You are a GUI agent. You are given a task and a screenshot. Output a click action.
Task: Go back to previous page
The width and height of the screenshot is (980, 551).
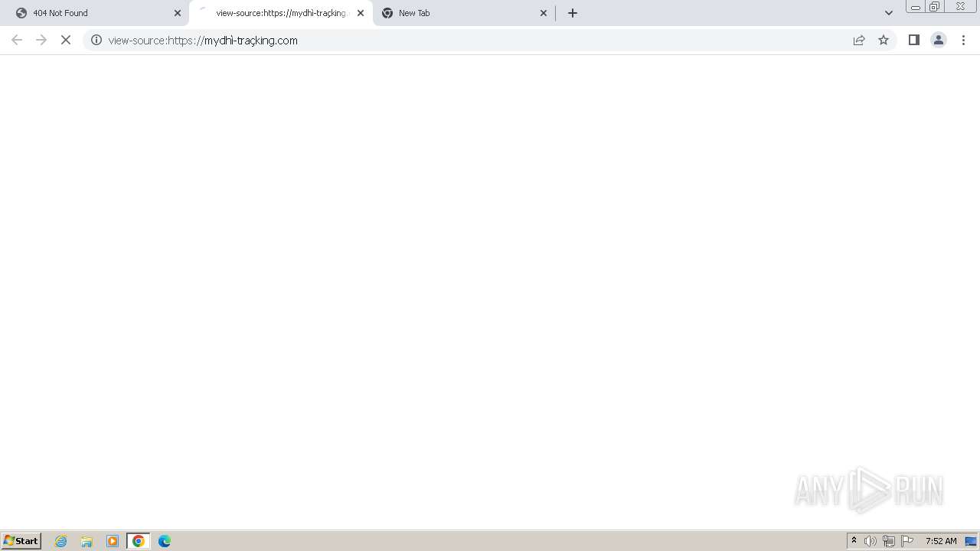[x=17, y=40]
